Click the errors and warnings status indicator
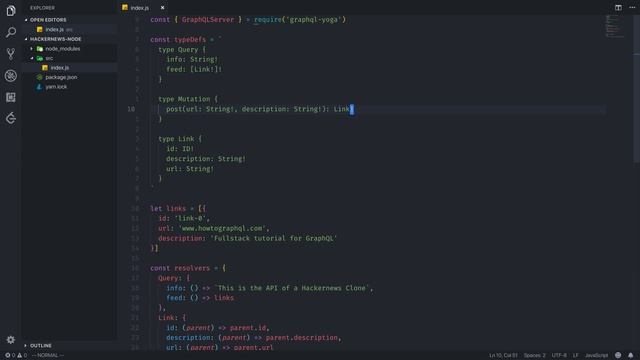 [x=16, y=355]
